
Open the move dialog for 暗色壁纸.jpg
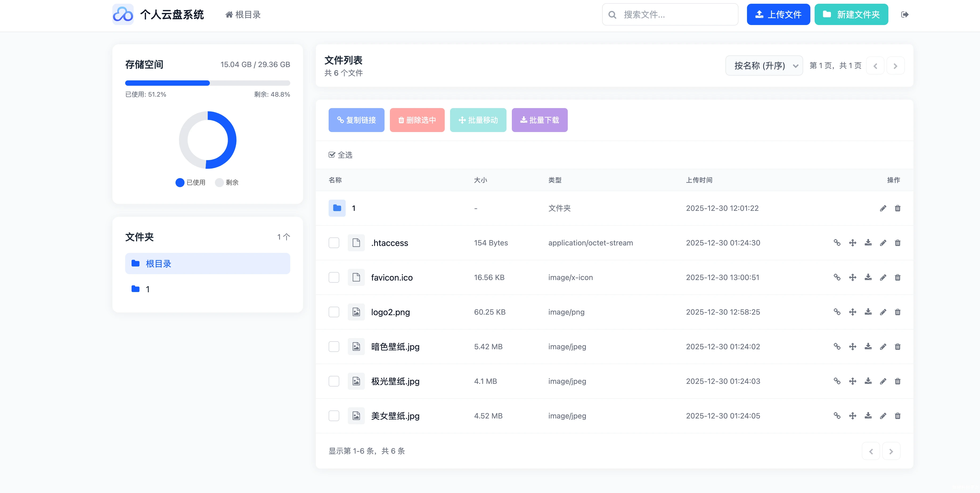[x=852, y=347]
